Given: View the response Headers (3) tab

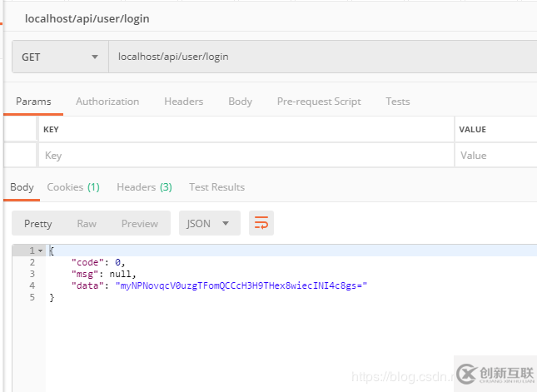Looking at the screenshot, I should (144, 187).
